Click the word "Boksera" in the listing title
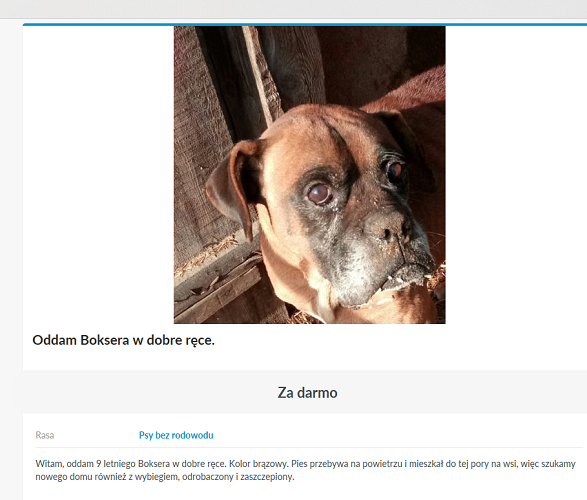This screenshot has height=500, width=587. [x=104, y=340]
